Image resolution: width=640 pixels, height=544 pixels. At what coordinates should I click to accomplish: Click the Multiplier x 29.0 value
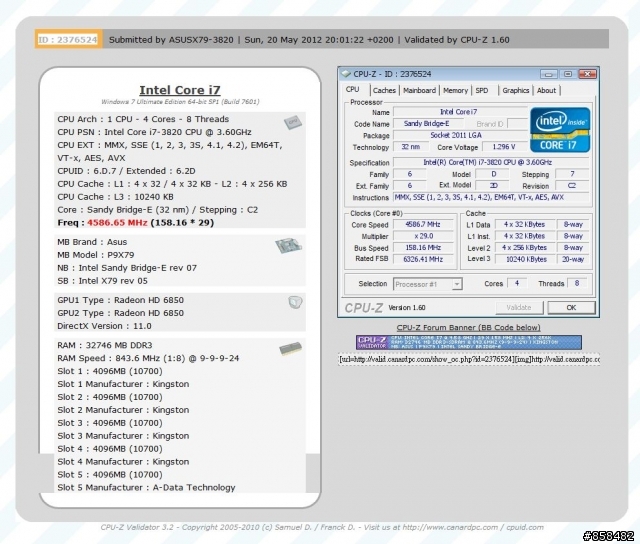pyautogui.click(x=423, y=236)
